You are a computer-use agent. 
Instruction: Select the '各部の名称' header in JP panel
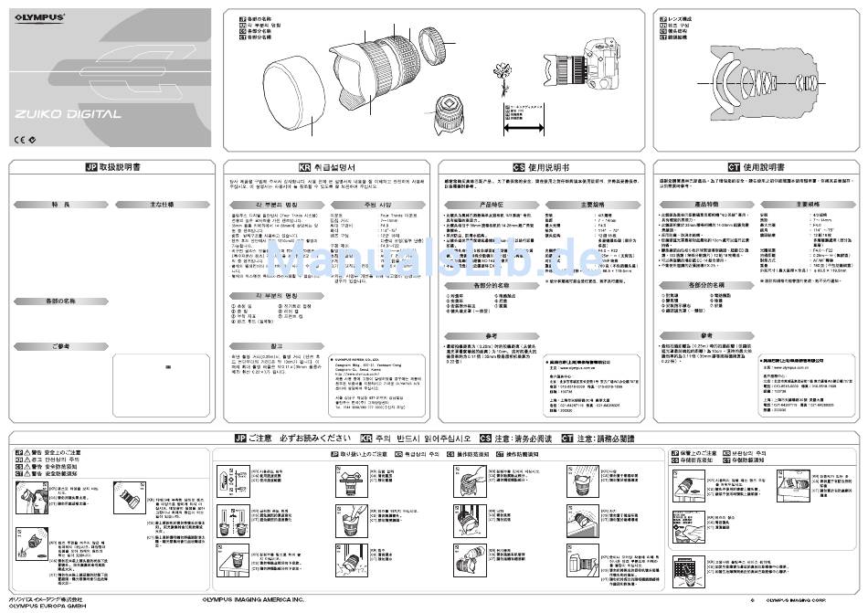(61, 301)
